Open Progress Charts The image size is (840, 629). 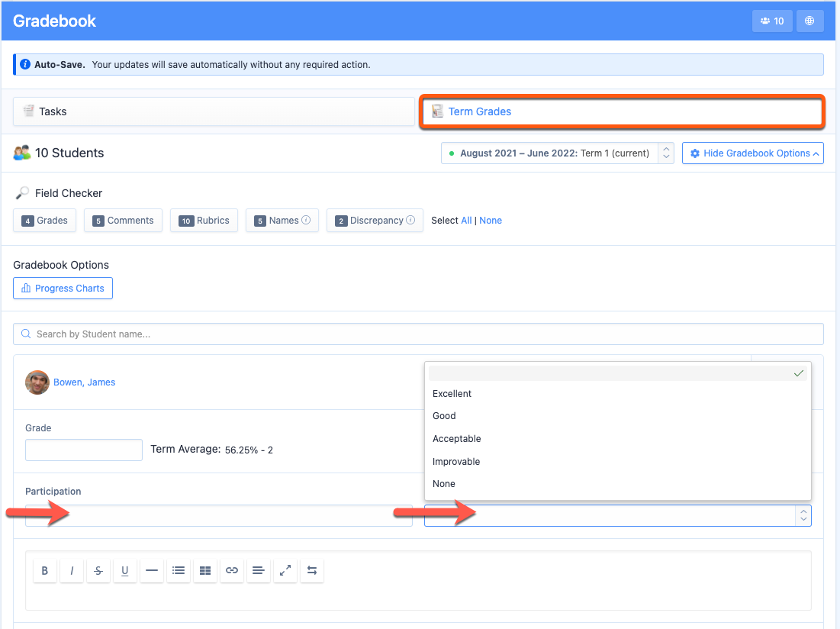click(63, 289)
